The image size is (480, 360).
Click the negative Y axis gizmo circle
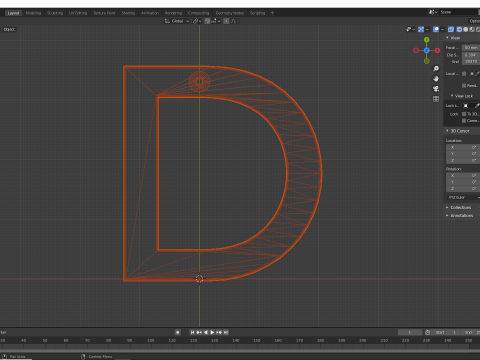click(x=427, y=61)
